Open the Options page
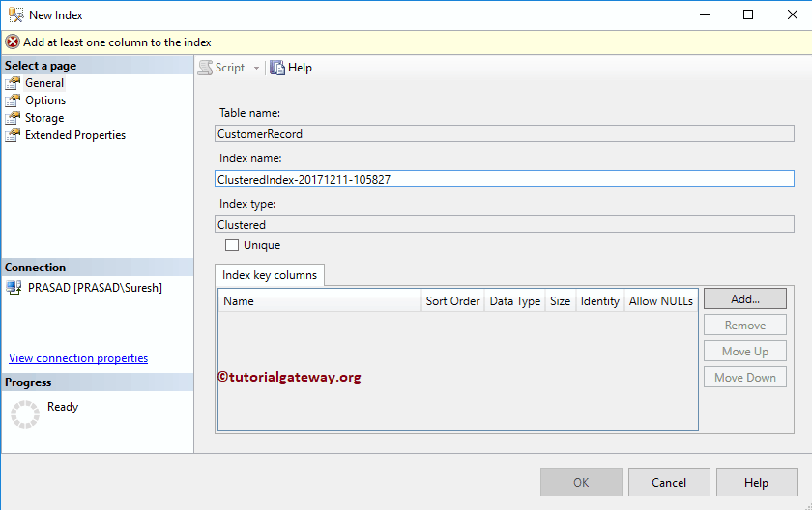 click(45, 100)
